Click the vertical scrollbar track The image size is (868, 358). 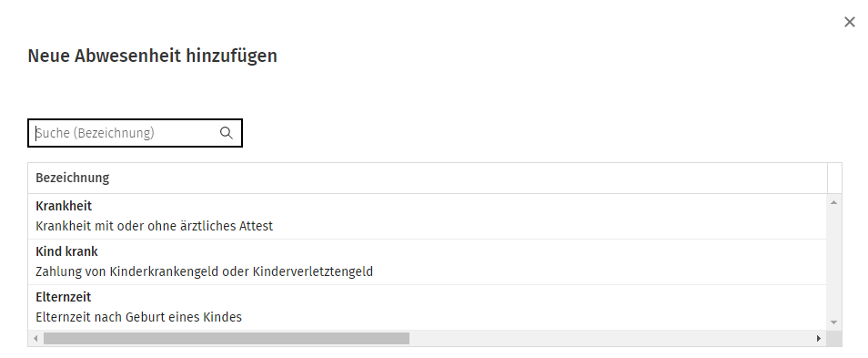833,262
